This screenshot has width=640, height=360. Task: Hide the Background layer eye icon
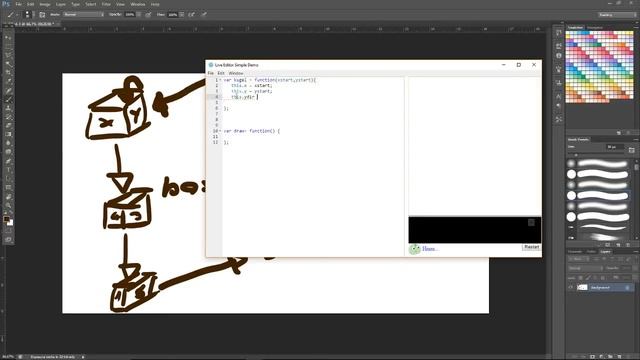(x=571, y=287)
